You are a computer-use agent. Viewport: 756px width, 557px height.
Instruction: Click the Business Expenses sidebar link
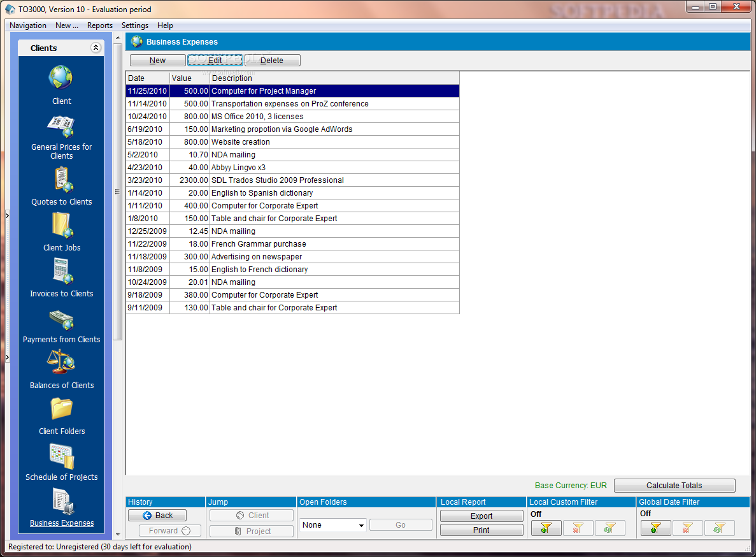[x=62, y=523]
